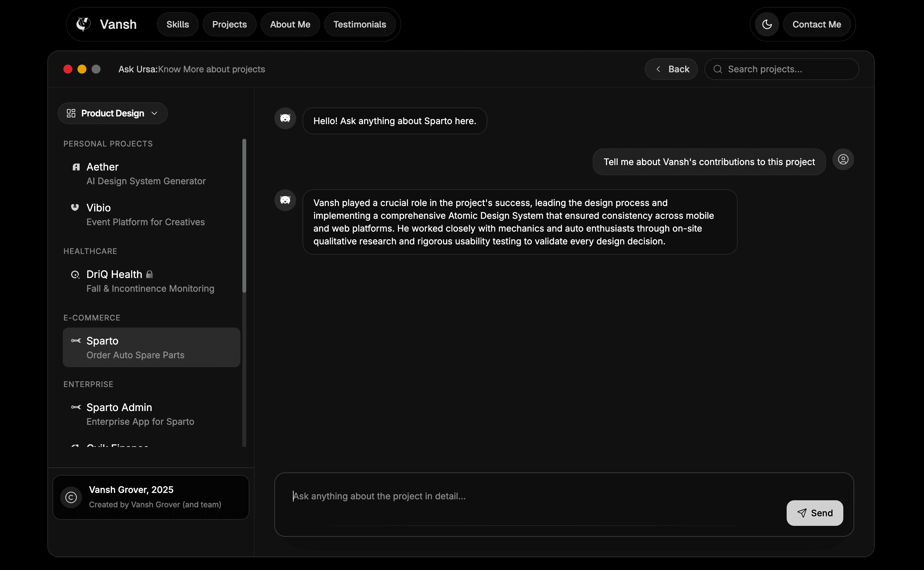Click Ursa bear avatar on greeting message
The height and width of the screenshot is (570, 924).
pos(285,118)
